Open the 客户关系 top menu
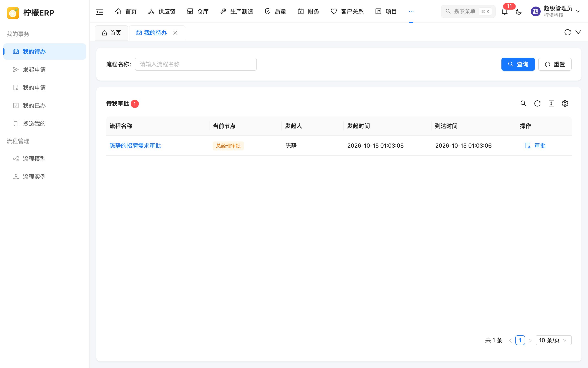This screenshot has height=368, width=588. point(347,11)
